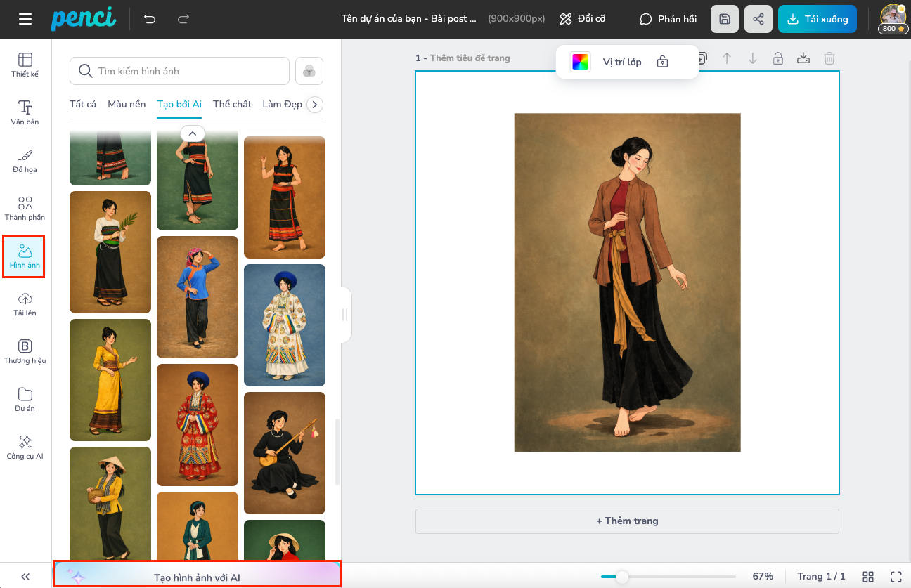Collapse the left sidebar with double chevron
Viewport: 911px width, 588px height.
[x=25, y=577]
